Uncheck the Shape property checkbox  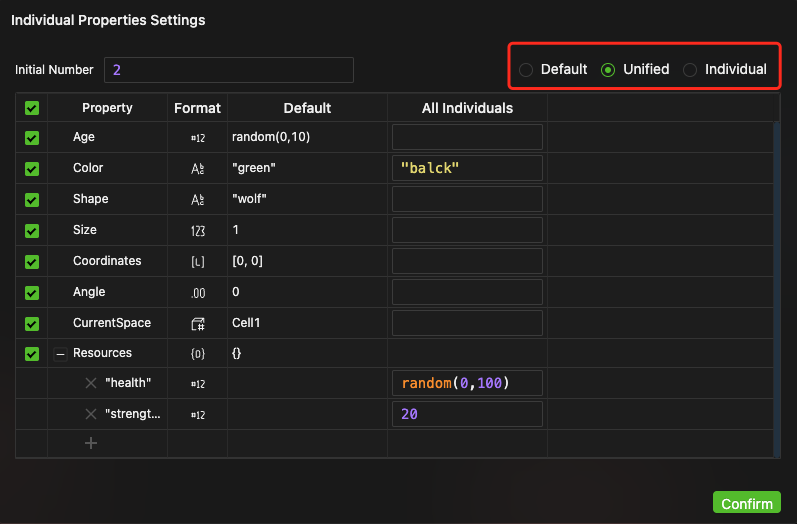[x=32, y=199]
